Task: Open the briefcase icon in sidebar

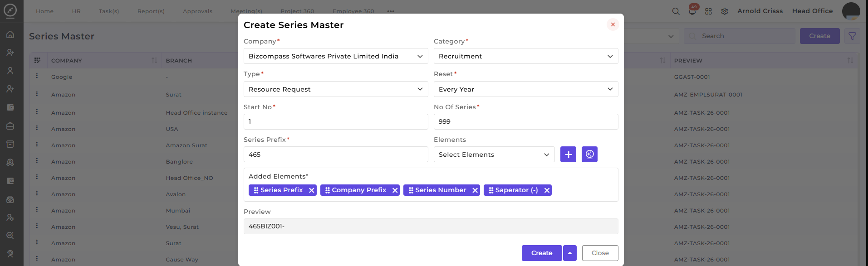Action: [10, 126]
